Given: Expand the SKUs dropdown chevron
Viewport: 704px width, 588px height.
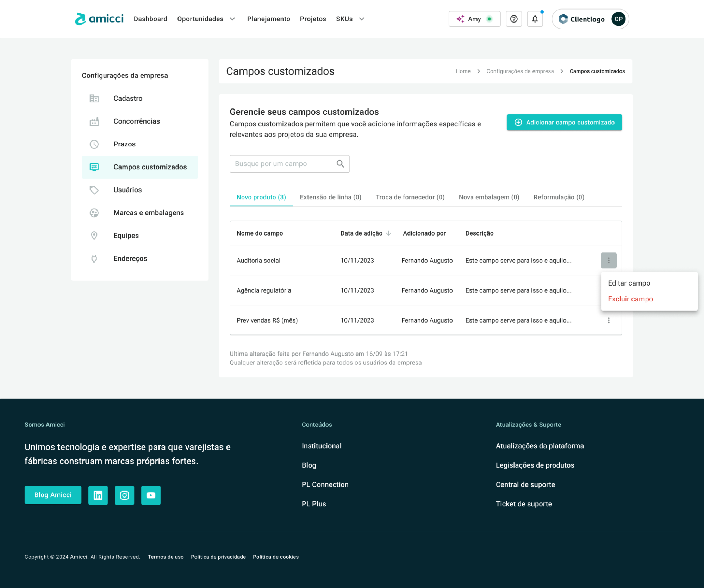Looking at the screenshot, I should click(x=361, y=19).
